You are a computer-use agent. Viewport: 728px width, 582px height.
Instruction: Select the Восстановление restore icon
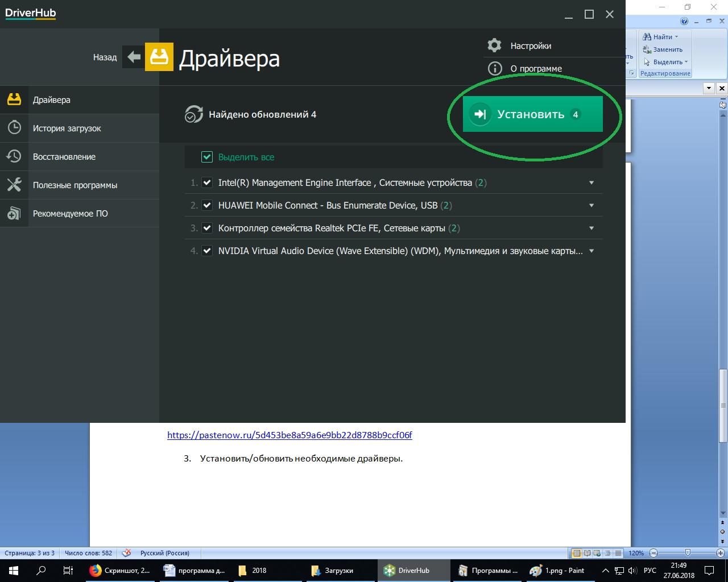point(14,156)
